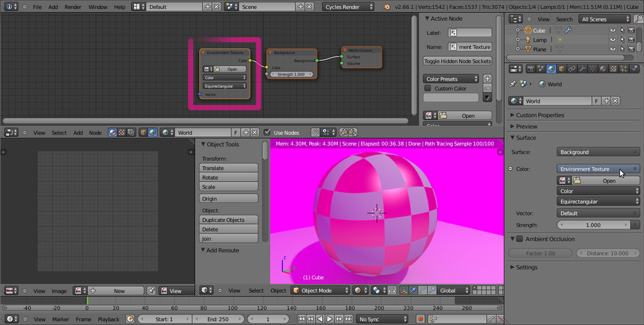Enable the Ambient Occlusion checkbox
Viewport: 644px width, 325px height.
[x=520, y=239]
